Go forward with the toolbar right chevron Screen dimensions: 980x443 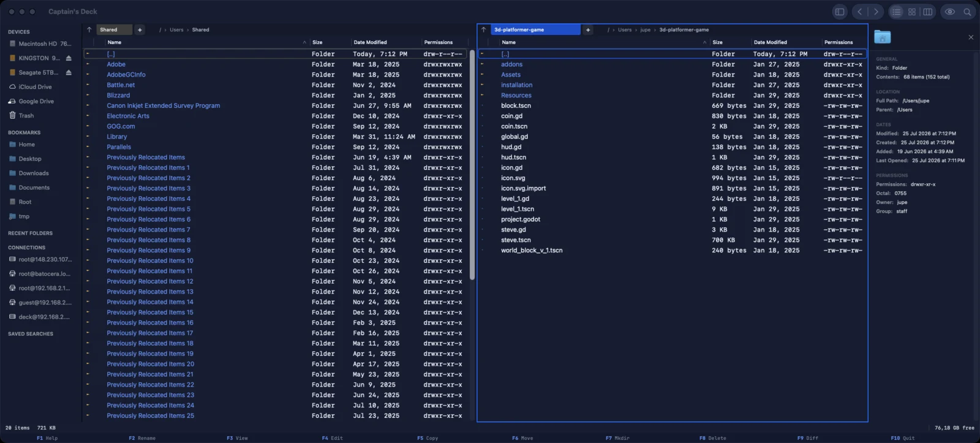click(876, 12)
